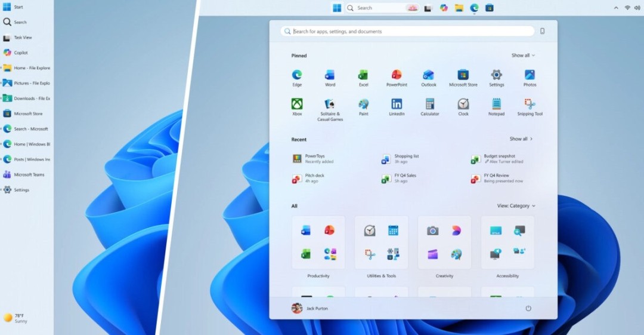Switch to Home - File Explorer window
Viewport: 644px width, 335px height.
(27, 68)
